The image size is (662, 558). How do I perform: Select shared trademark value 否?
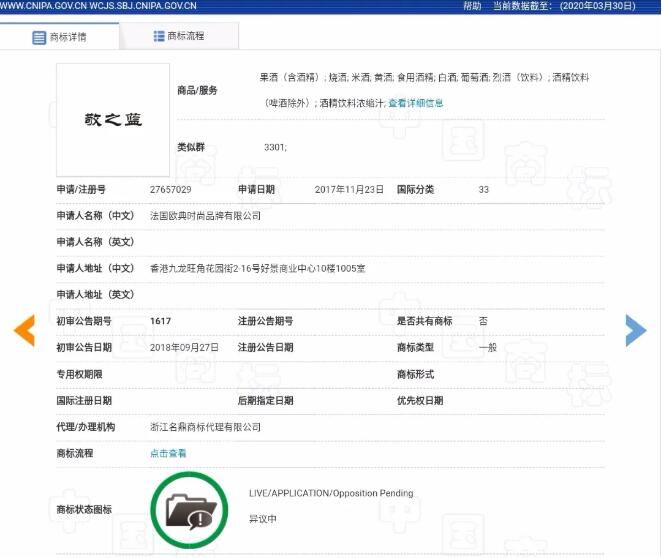click(x=483, y=321)
